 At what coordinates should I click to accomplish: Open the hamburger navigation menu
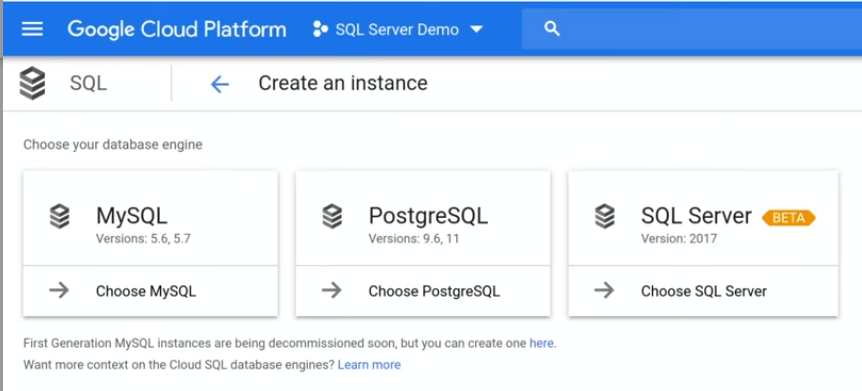click(x=32, y=29)
